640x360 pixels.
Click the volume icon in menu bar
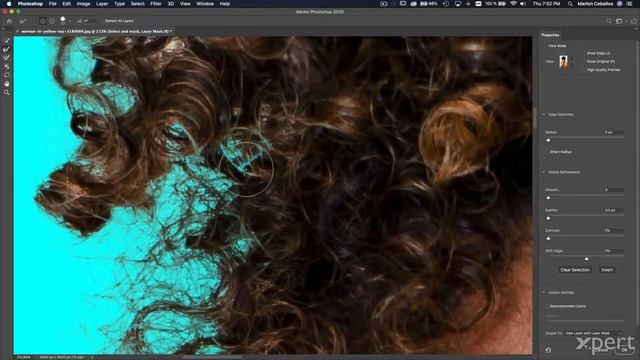[523, 4]
